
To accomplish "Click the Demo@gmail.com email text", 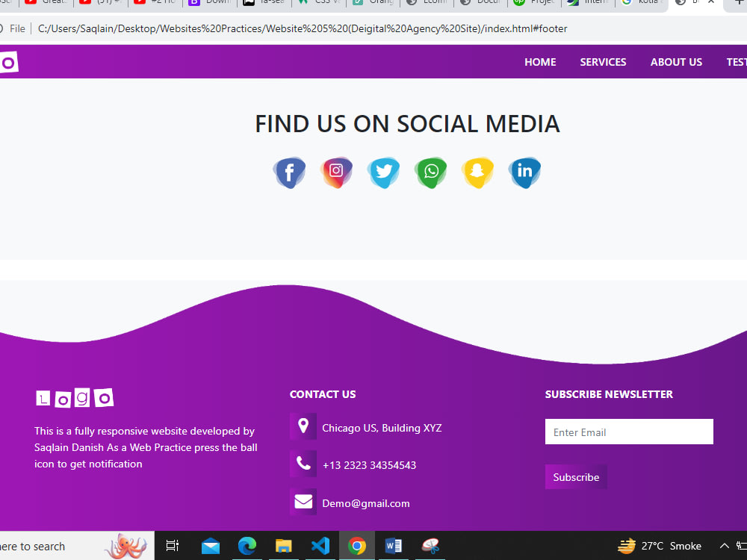I will coord(366,503).
